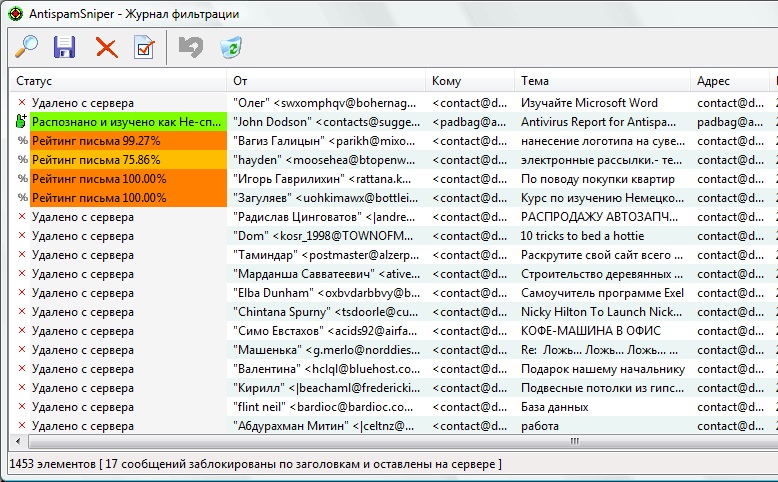Click the red cross icon in the flint neil row
778x482 pixels.
click(x=22, y=407)
